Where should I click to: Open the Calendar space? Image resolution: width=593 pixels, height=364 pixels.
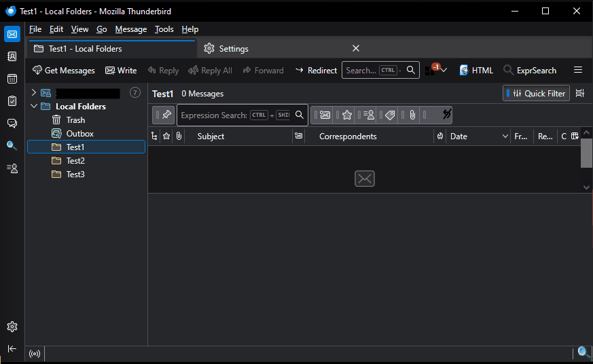point(12,79)
